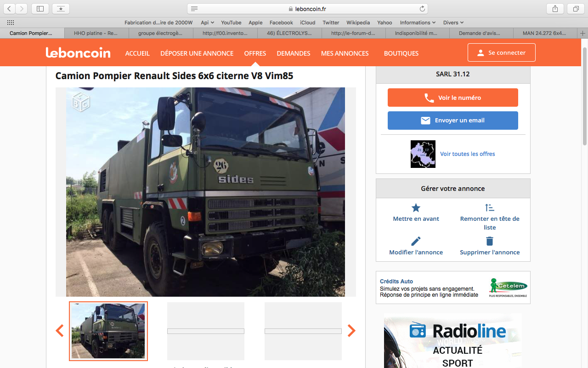Open Safari Share menu icon
The image size is (588, 368).
point(555,9)
